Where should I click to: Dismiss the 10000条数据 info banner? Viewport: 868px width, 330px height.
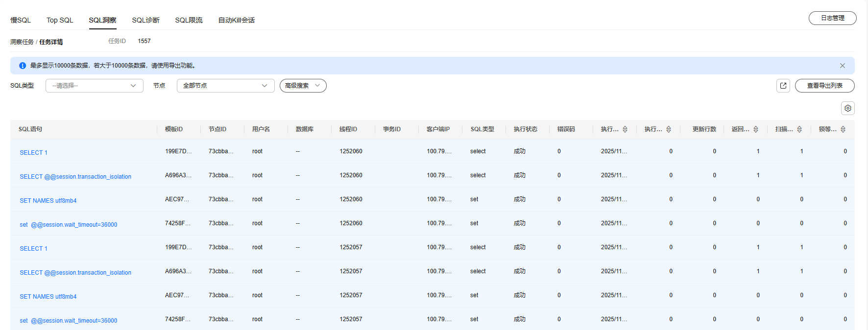point(842,66)
